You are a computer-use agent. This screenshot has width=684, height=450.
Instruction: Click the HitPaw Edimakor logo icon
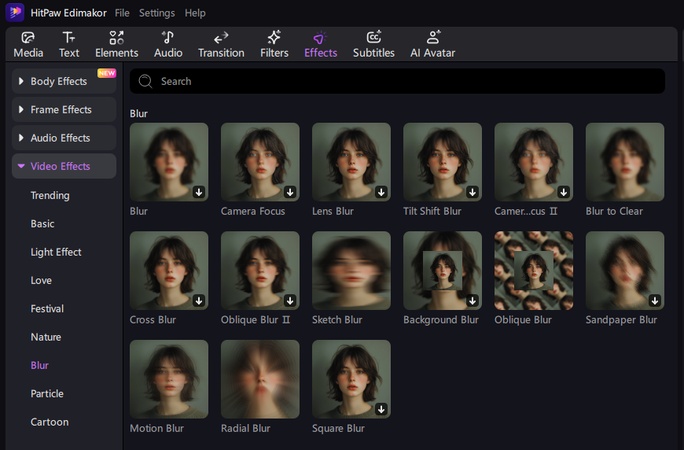coord(14,12)
